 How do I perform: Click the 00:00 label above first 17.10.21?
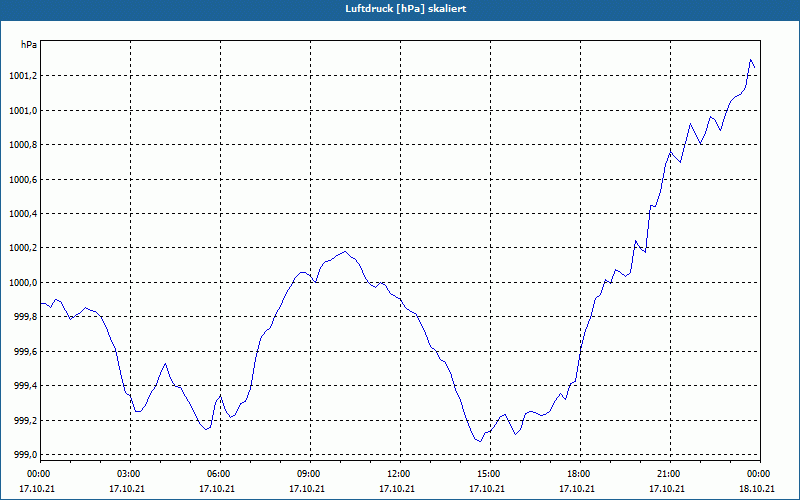coord(37,474)
